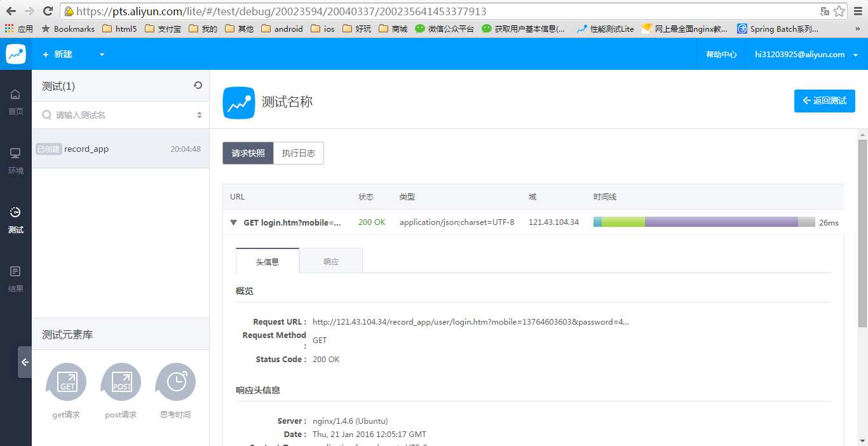Click the green segment of the timeline bar
The width and height of the screenshot is (868, 446).
pos(623,222)
